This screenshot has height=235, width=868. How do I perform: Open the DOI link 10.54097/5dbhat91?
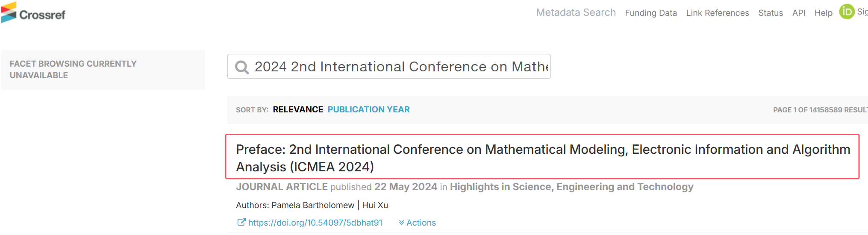pyautogui.click(x=315, y=223)
